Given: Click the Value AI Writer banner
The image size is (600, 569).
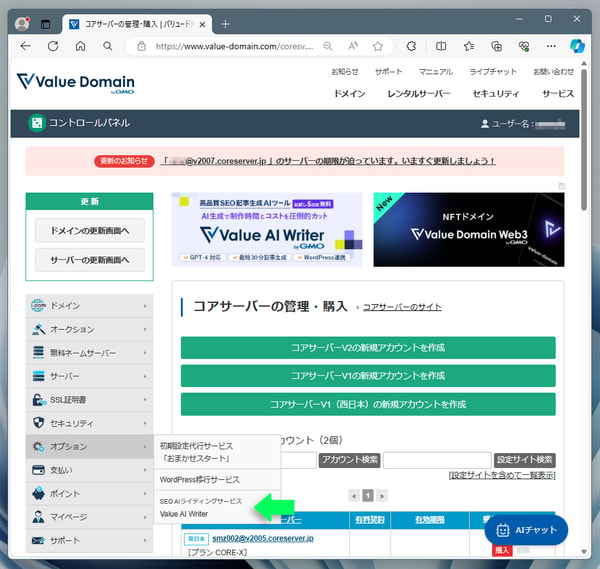Looking at the screenshot, I should pyautogui.click(x=267, y=229).
